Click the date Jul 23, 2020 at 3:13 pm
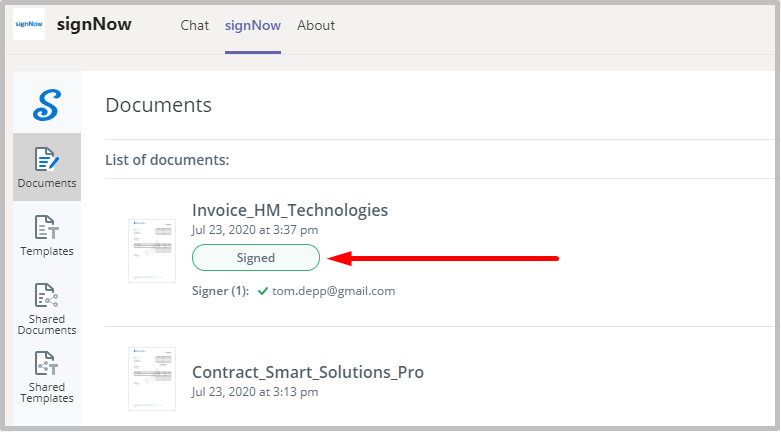 255,392
